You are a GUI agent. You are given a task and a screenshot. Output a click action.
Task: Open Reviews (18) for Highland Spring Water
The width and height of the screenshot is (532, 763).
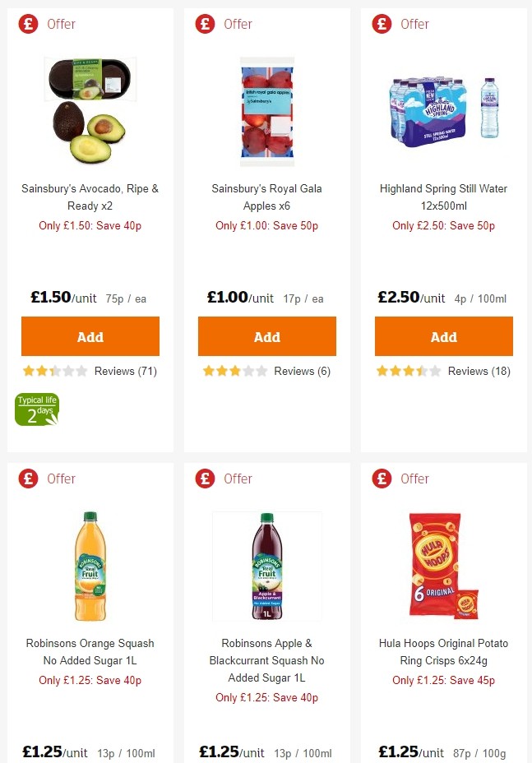coord(479,371)
